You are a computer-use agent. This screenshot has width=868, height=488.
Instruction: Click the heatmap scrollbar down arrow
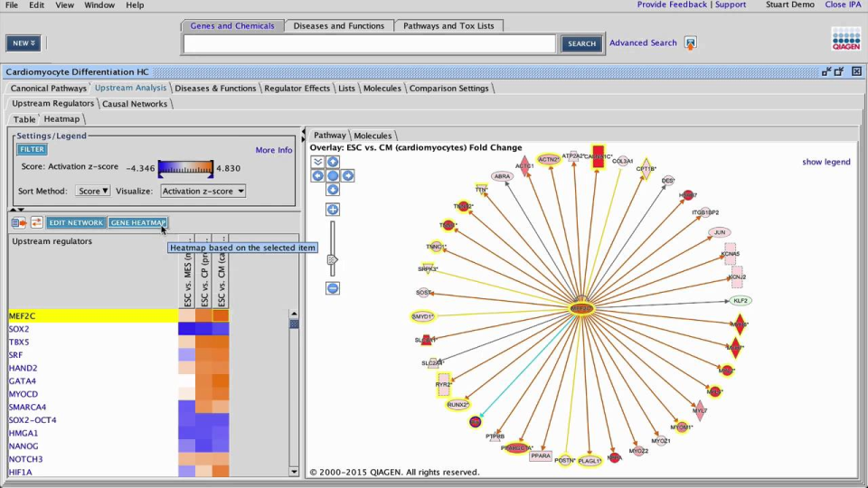coord(294,472)
